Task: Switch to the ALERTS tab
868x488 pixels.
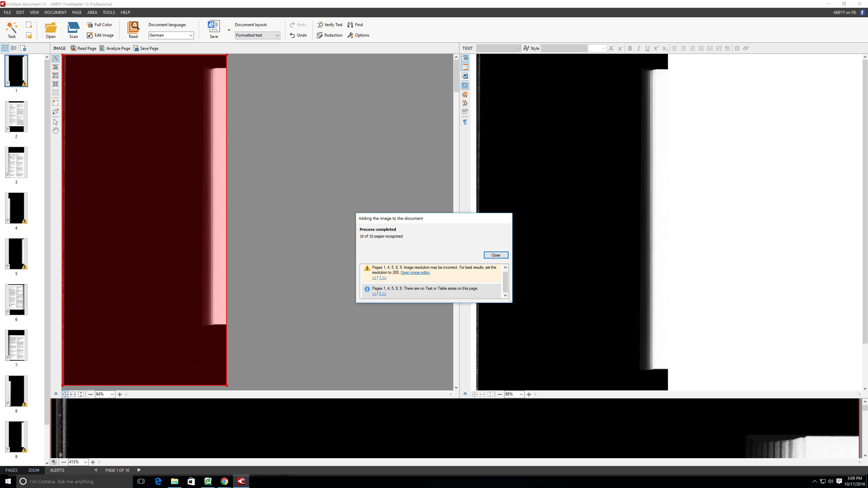Action: (57, 470)
